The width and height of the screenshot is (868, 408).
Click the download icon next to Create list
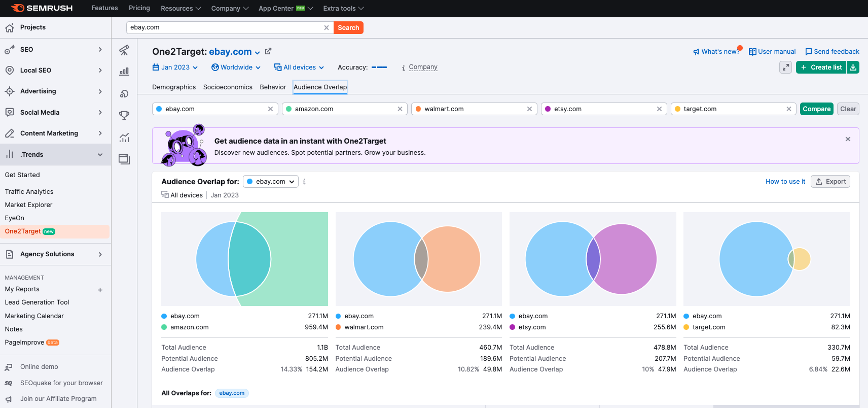pos(853,67)
